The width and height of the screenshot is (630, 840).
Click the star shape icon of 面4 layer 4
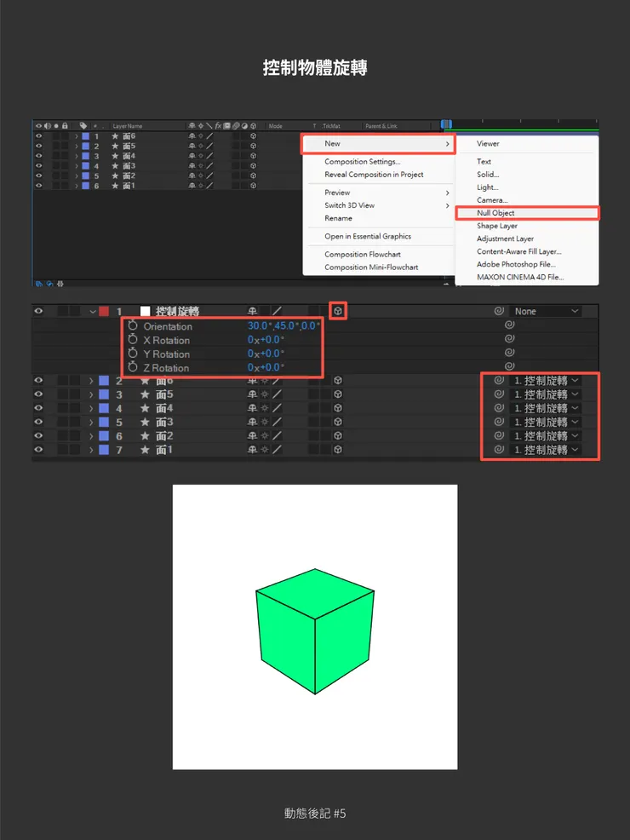pyautogui.click(x=145, y=408)
